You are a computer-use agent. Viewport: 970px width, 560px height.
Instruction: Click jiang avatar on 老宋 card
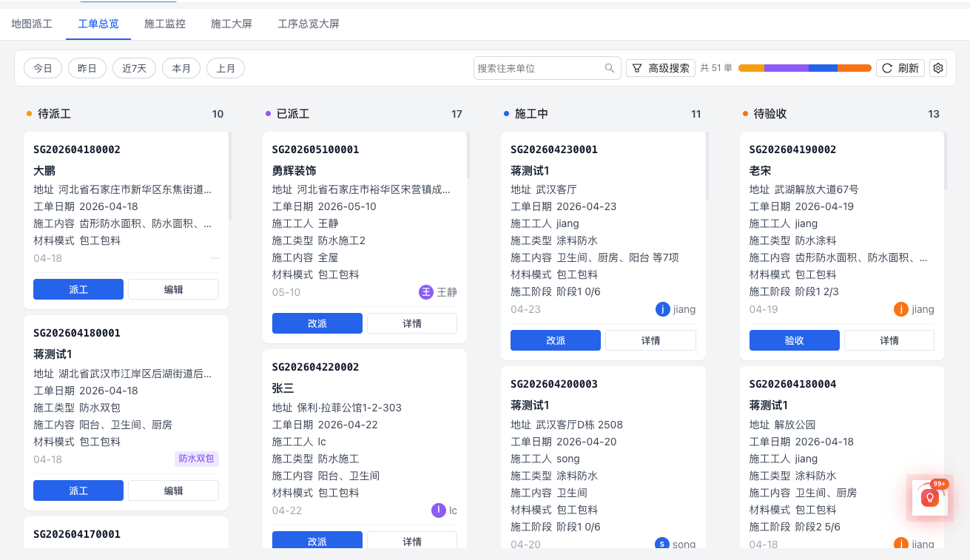(901, 309)
